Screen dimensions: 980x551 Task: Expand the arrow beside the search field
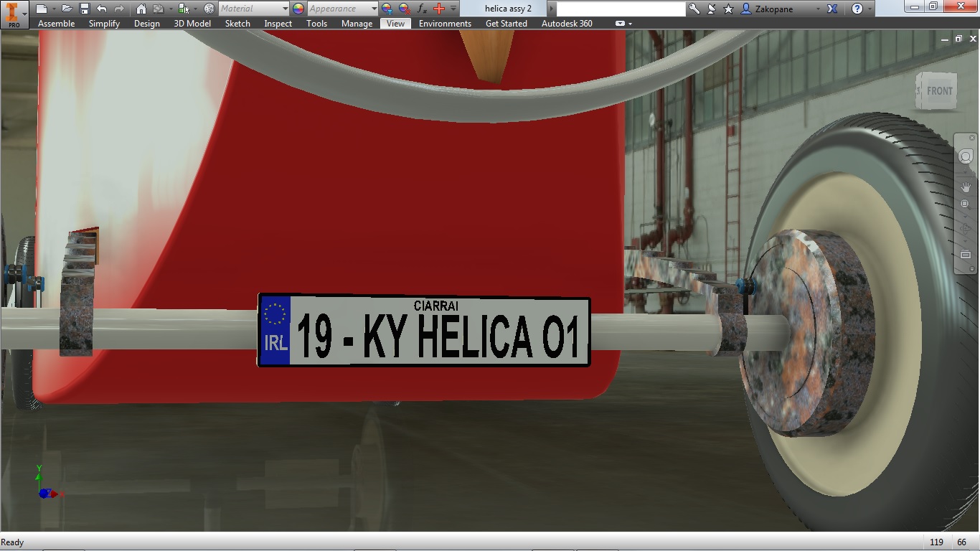[552, 9]
